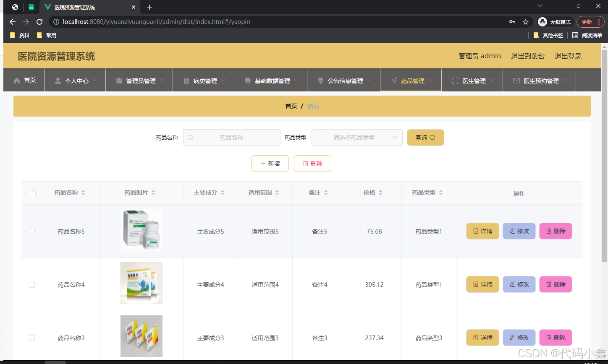Screen dimensions: 608x364
Task: Click the home icon beside 首页
Action: 17,81
